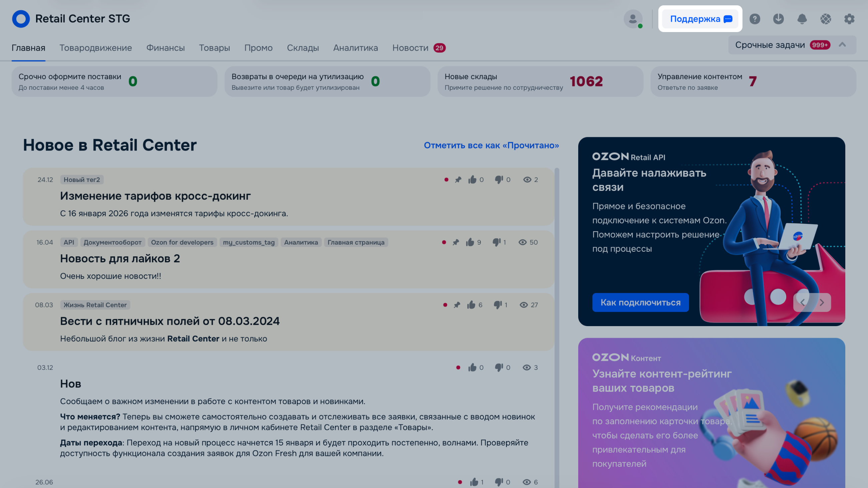The width and height of the screenshot is (868, 488).
Task: Toggle unread dot on Изменение тарифов news
Action: 446,180
